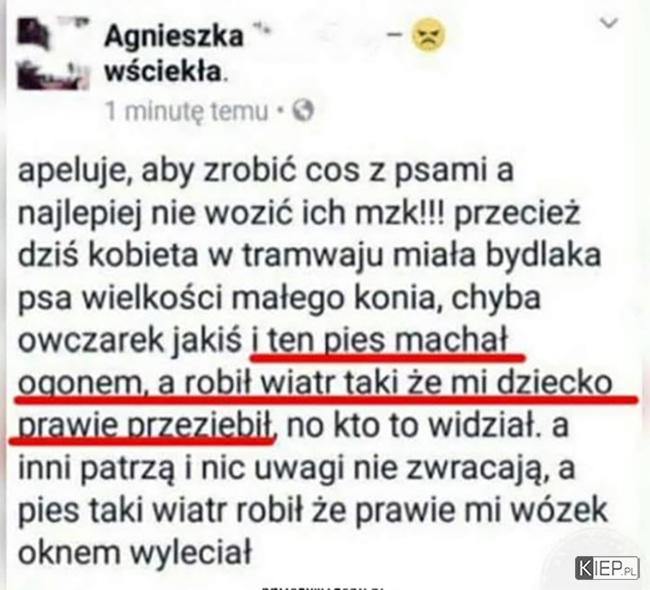This screenshot has width=650, height=590.
Task: Select the line "dziś kobieta w tramwaju miała bydlaka"
Action: pyautogui.click(x=310, y=255)
